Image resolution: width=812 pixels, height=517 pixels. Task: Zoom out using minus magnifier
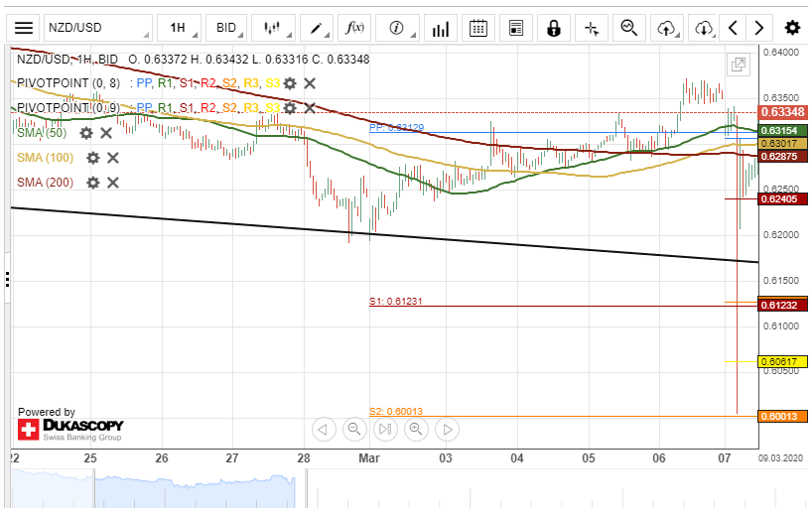(x=354, y=430)
